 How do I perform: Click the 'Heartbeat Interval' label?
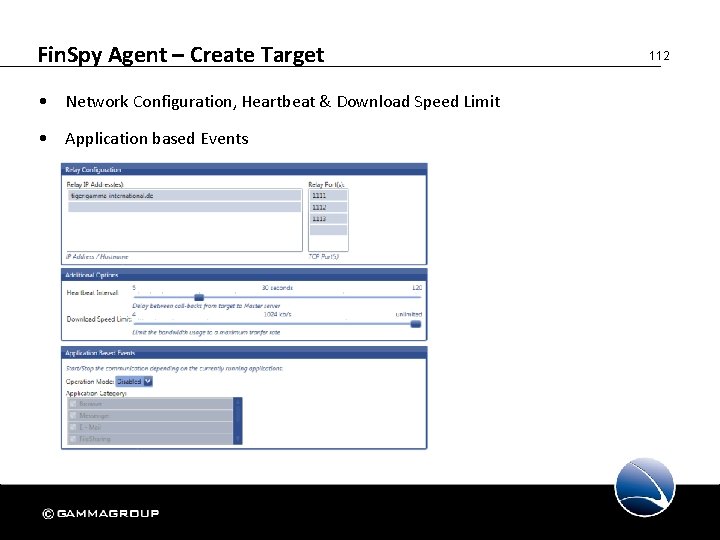(x=92, y=292)
